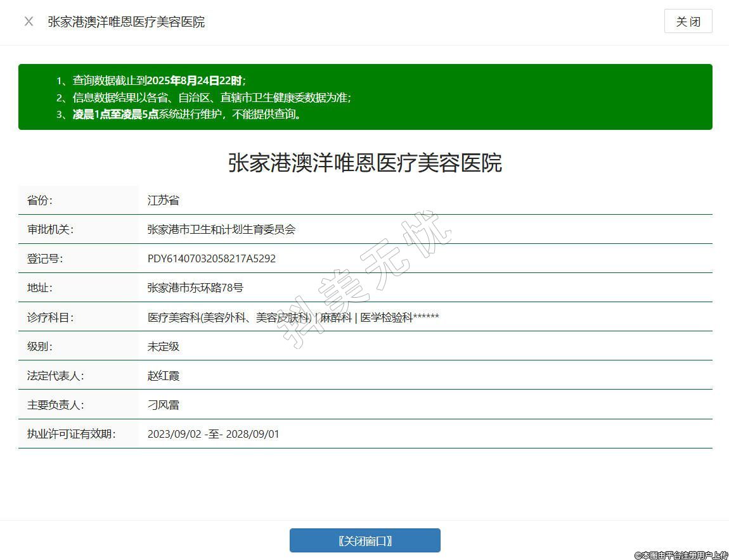Select the 江苏省 province value

(164, 200)
